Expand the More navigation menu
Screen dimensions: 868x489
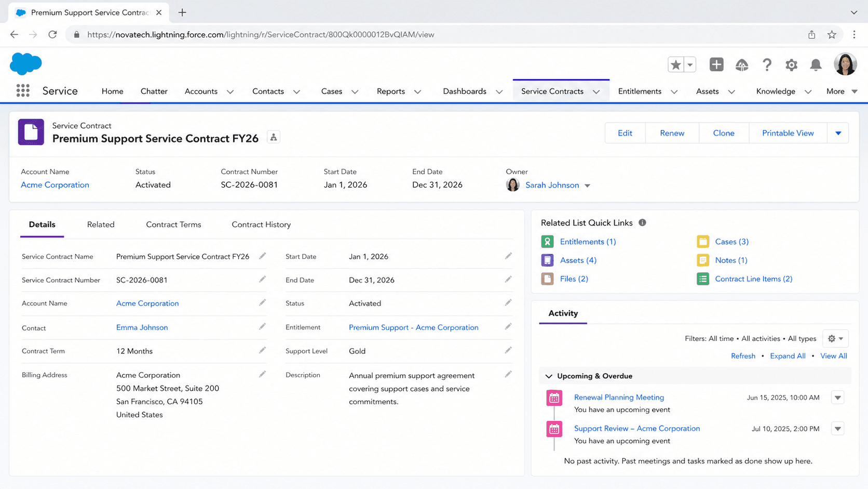(842, 91)
